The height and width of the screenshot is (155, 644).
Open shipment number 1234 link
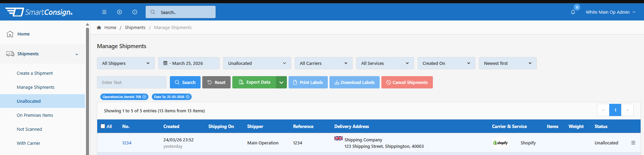click(x=127, y=143)
